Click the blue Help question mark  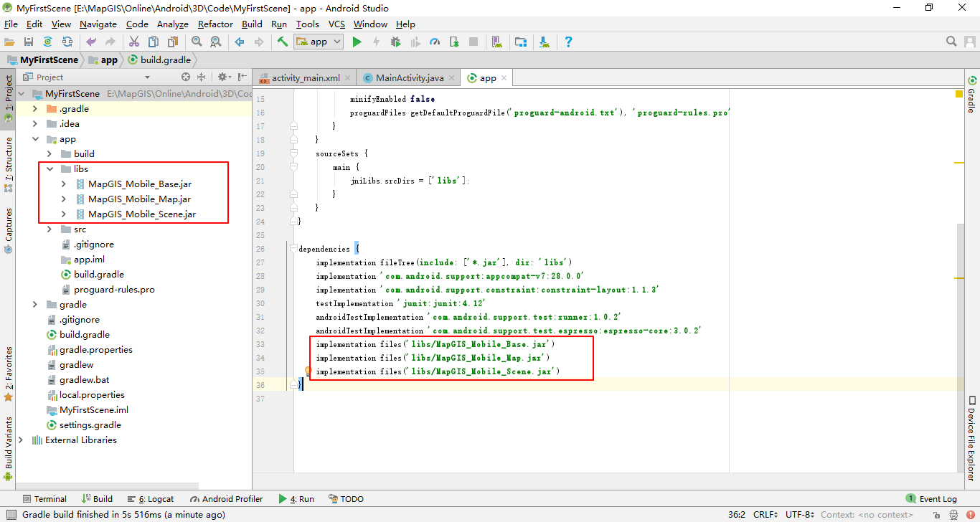point(568,42)
